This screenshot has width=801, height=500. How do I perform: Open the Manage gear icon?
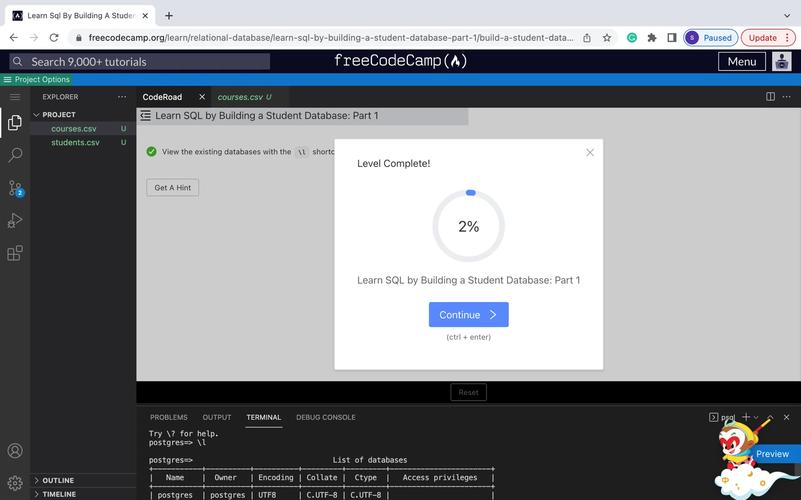click(x=15, y=483)
